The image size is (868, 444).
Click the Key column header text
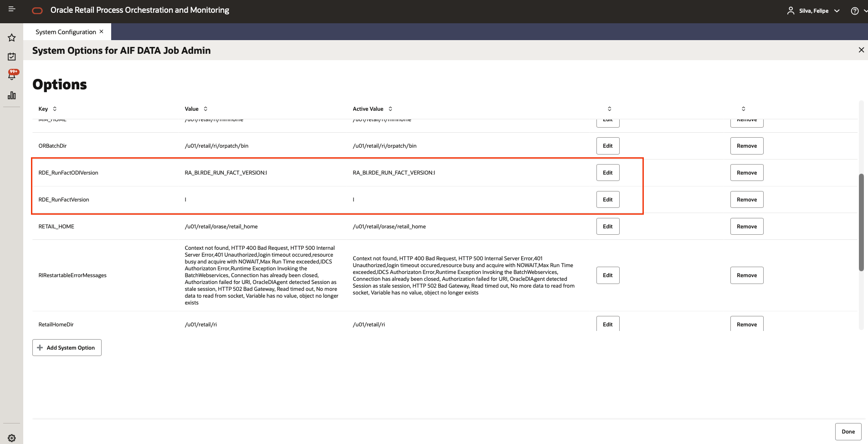coord(43,109)
